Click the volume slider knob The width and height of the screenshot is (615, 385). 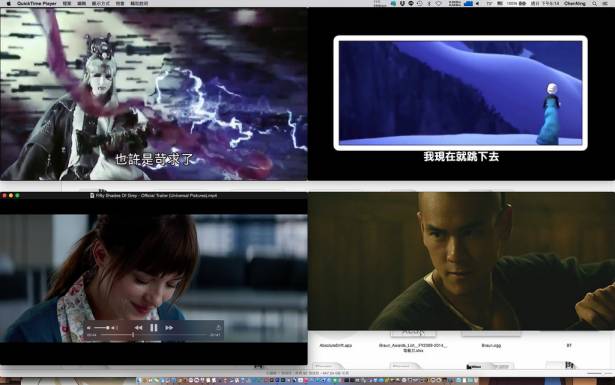click(x=107, y=327)
